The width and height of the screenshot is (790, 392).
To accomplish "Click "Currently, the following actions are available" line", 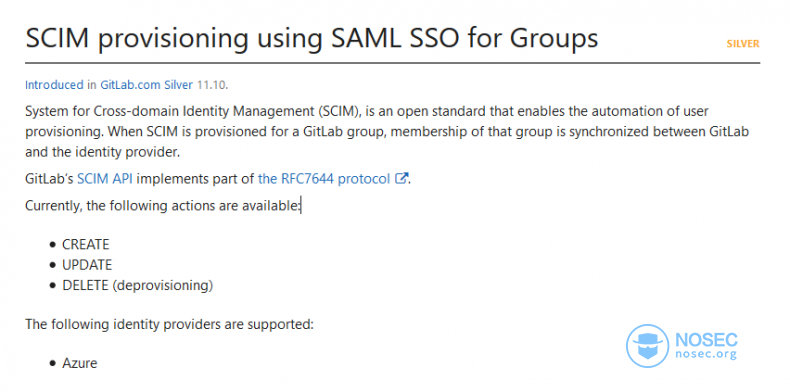I will [x=163, y=206].
